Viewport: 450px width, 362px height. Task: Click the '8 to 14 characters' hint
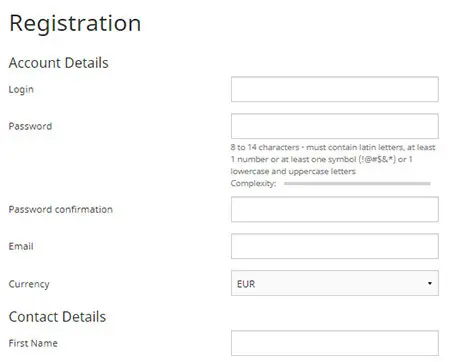click(x=265, y=147)
